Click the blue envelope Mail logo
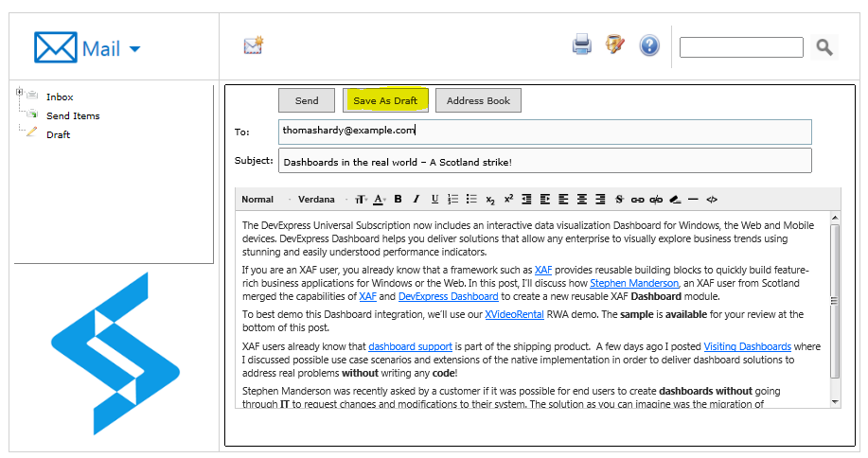 point(55,47)
